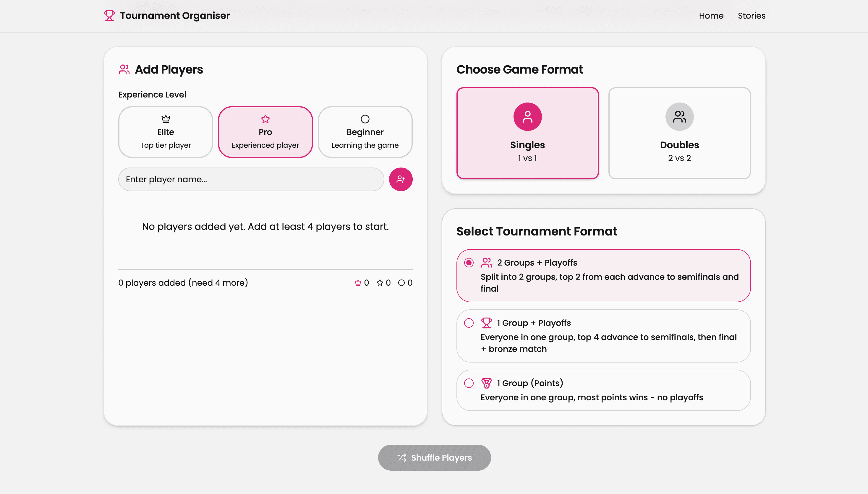Viewport: 868px width, 494px height.
Task: Switch experience level to Beginner
Action: [x=365, y=132]
